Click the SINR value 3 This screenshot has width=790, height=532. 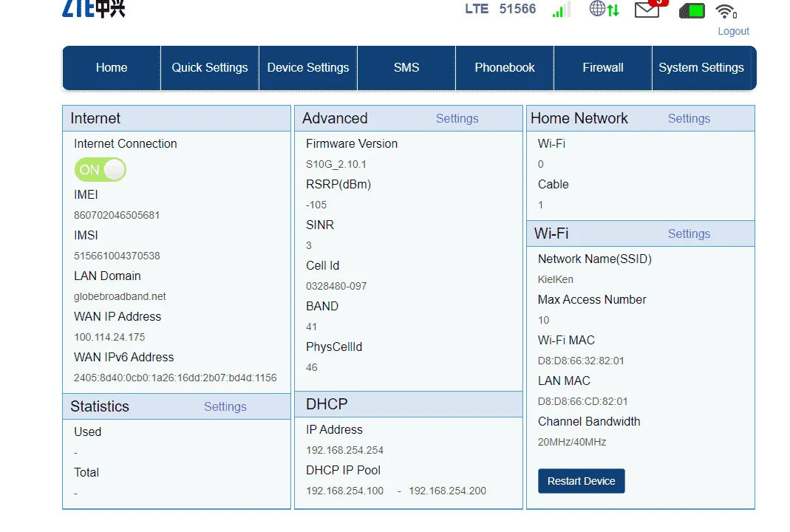click(309, 246)
